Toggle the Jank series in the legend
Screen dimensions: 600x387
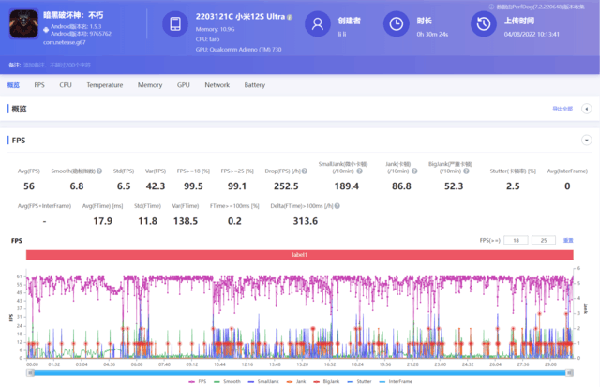[x=296, y=382]
